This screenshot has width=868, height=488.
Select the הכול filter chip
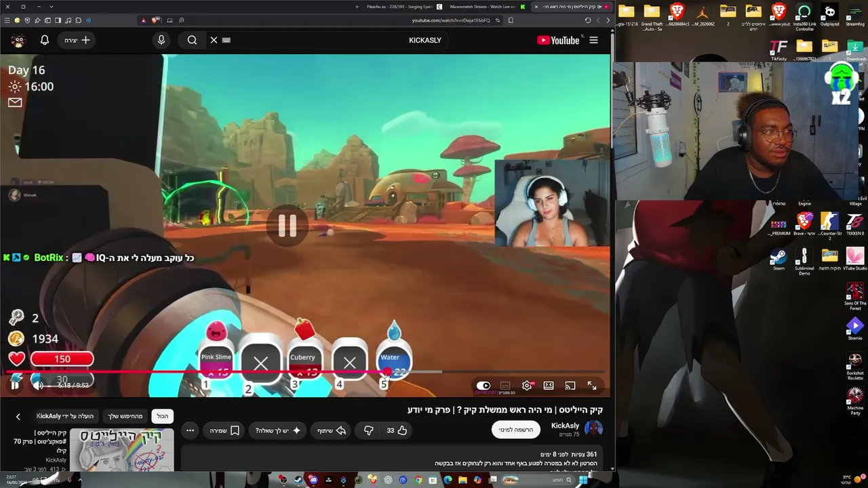pyautogui.click(x=163, y=416)
